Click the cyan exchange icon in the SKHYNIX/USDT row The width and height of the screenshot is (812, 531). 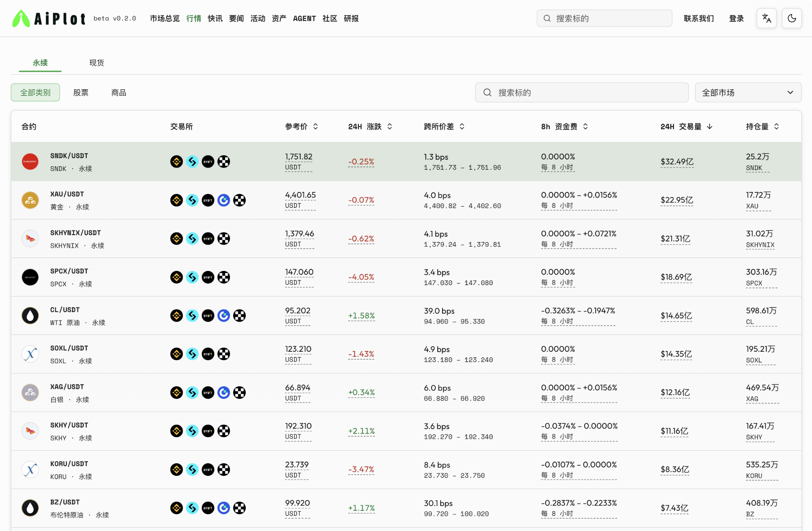pos(192,239)
